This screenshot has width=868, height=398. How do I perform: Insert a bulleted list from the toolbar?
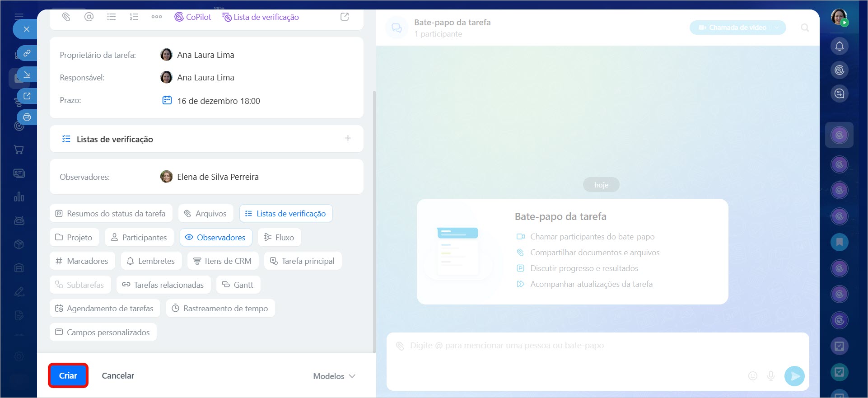coord(112,17)
